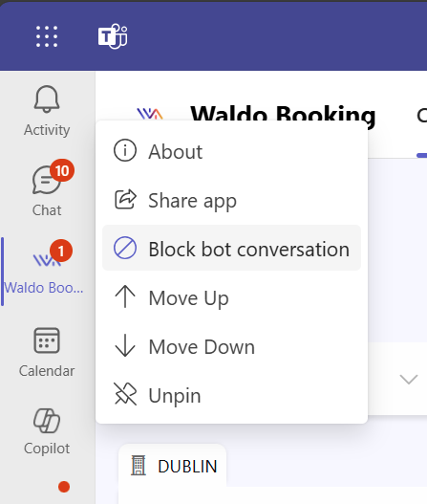Select Share app menu entry

click(231, 200)
